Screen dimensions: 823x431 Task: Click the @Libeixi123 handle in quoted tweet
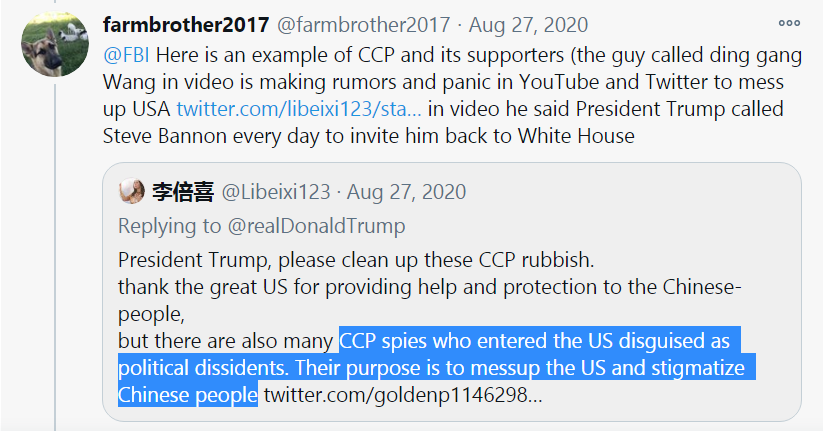coord(275,191)
